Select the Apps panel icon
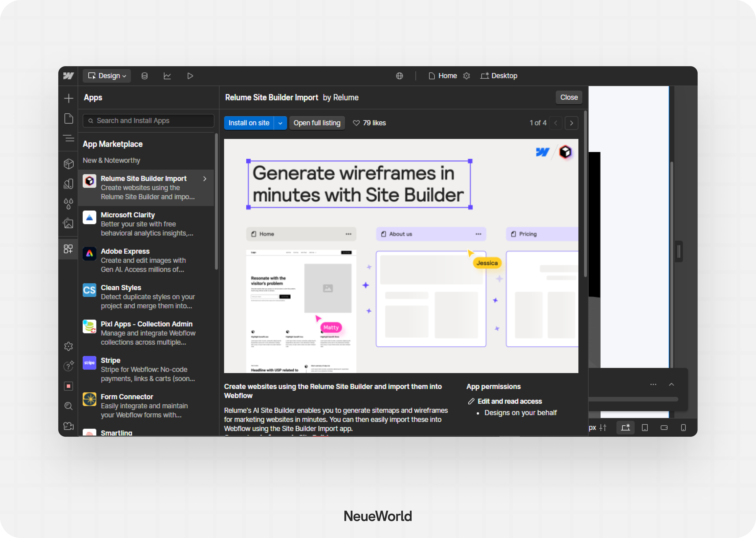756x538 pixels. (x=68, y=249)
